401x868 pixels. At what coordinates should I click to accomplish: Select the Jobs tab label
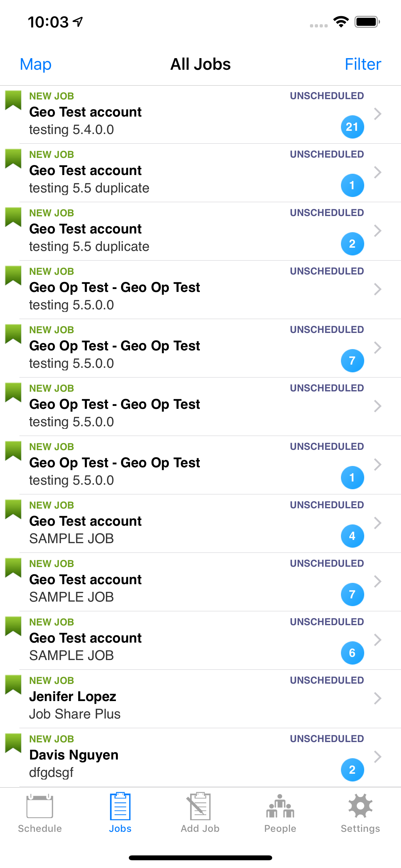120,829
